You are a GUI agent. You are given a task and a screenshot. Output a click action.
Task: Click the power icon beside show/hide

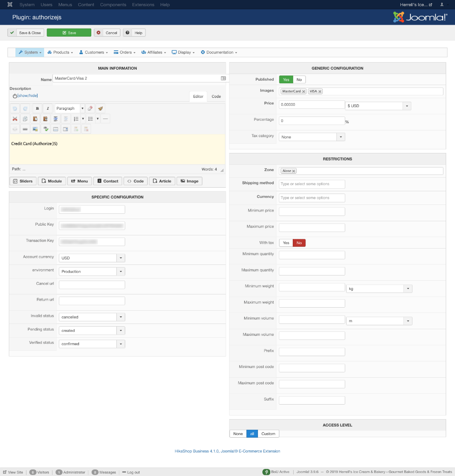pos(15,96)
